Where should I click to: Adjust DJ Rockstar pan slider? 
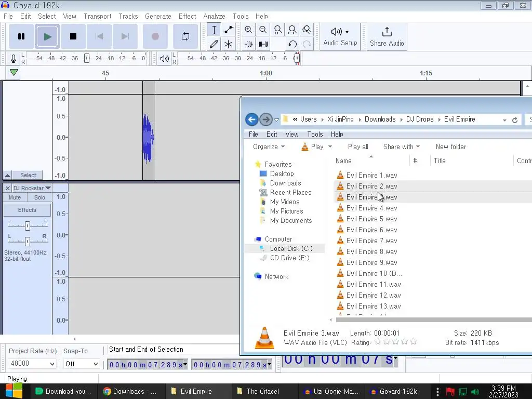tap(28, 241)
